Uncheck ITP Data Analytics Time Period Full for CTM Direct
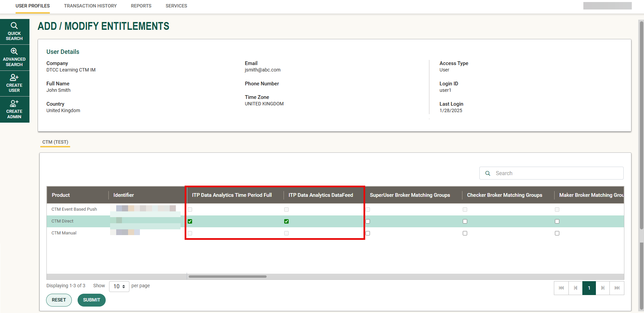The width and height of the screenshot is (644, 313). (190, 221)
